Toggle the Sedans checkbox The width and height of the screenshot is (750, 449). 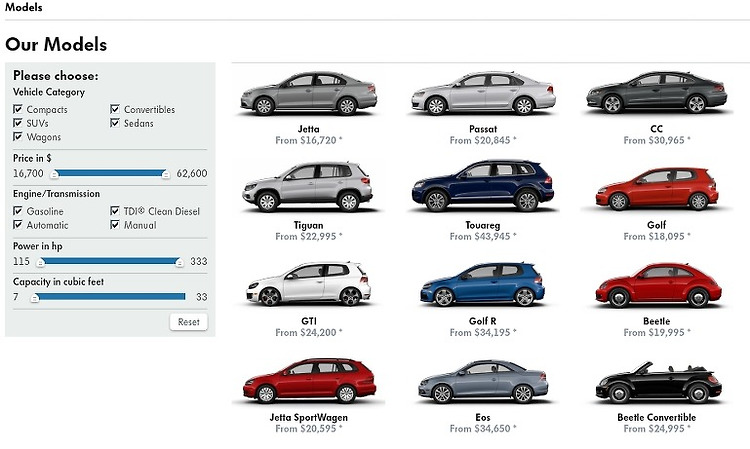pos(115,123)
